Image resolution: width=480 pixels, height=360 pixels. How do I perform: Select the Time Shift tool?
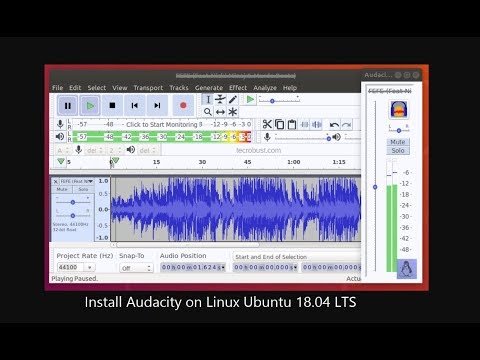click(220, 112)
